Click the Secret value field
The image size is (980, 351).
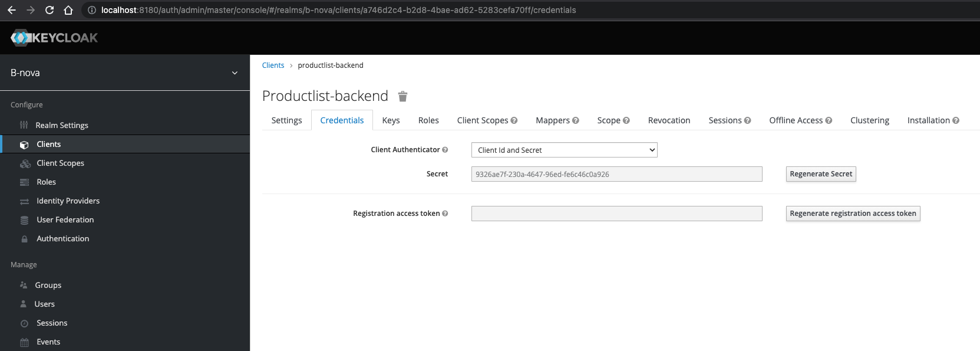point(616,174)
